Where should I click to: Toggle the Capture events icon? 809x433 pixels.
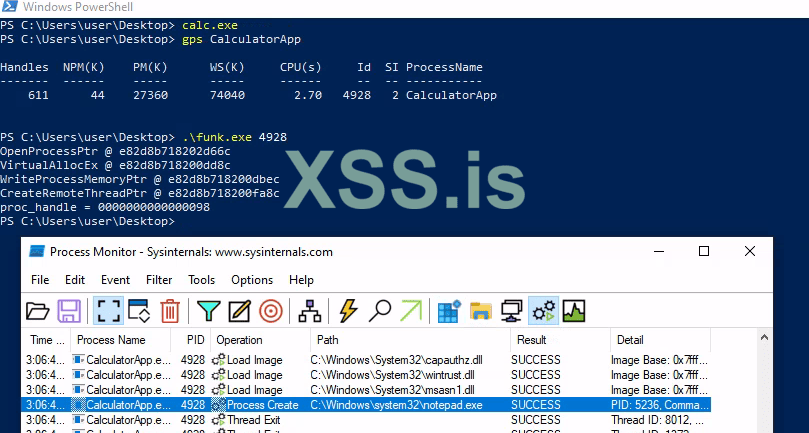(x=108, y=311)
